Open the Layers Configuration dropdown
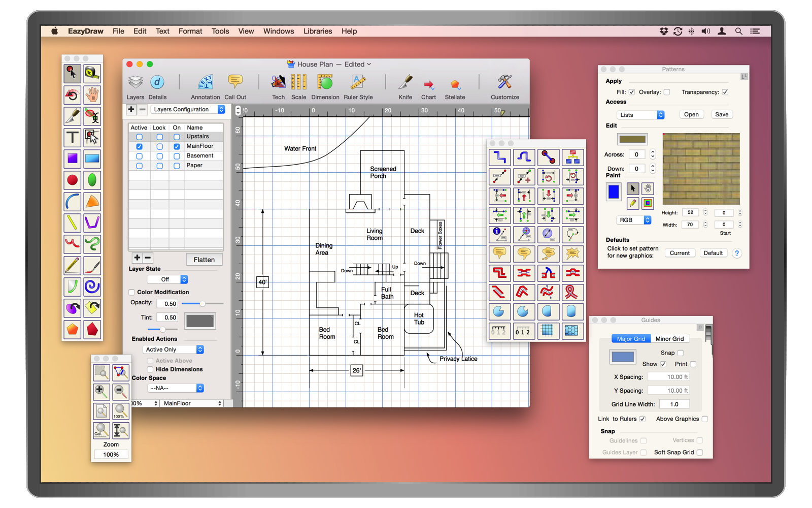Screen dimensions: 812x508 188,109
